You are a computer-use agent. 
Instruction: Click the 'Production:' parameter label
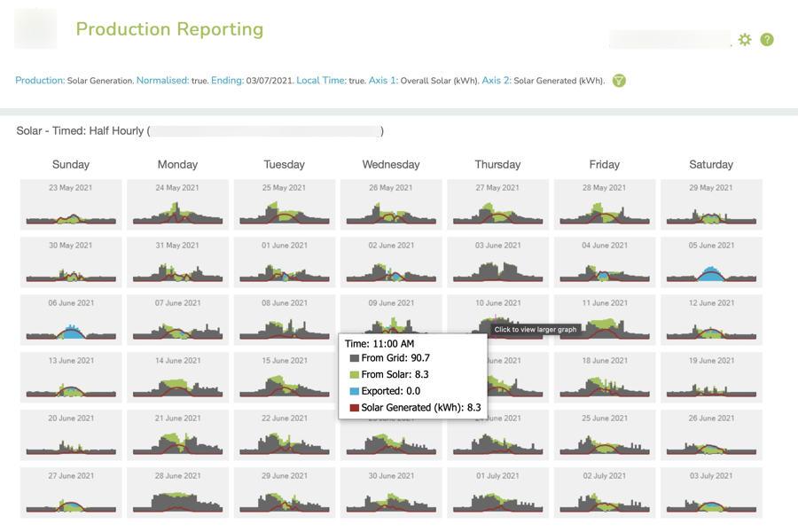click(x=40, y=81)
